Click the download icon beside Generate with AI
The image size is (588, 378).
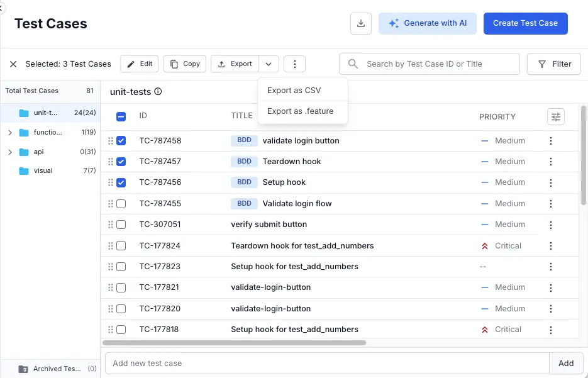pos(361,23)
